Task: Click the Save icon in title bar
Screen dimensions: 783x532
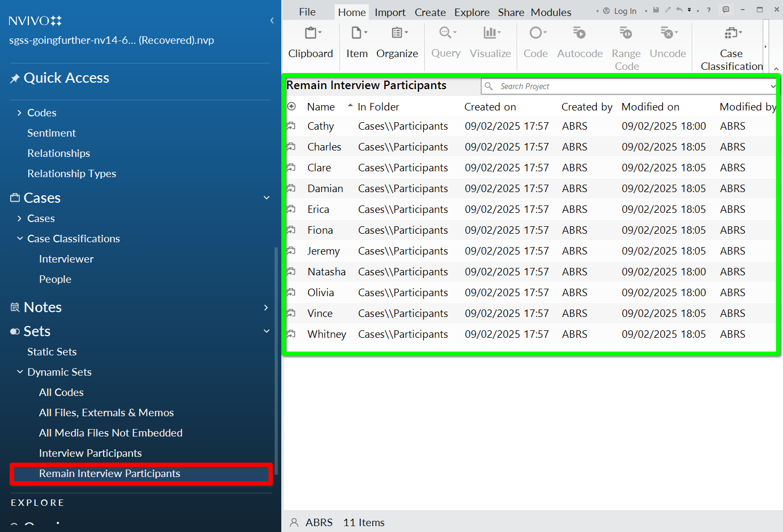Action: [x=656, y=10]
